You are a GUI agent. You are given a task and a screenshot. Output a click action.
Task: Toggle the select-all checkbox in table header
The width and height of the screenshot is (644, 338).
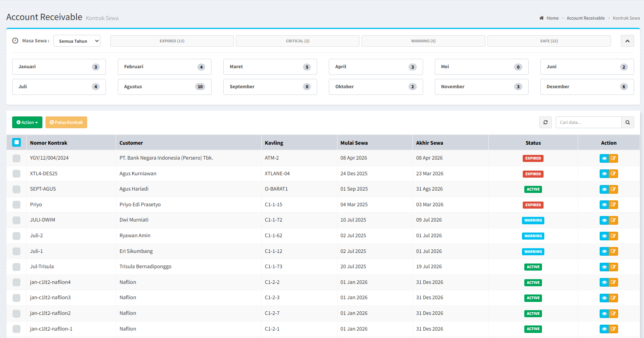point(16,142)
